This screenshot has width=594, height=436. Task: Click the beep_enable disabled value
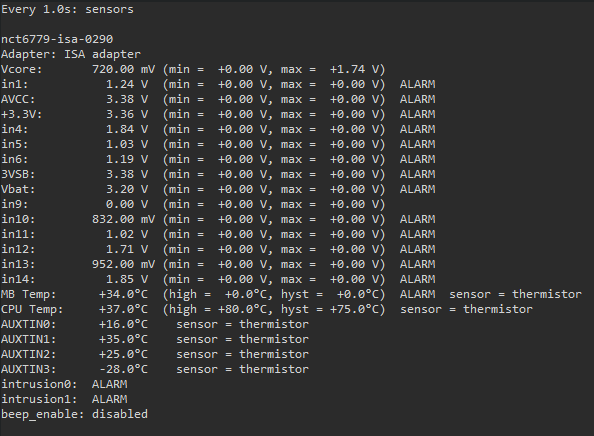click(120, 414)
